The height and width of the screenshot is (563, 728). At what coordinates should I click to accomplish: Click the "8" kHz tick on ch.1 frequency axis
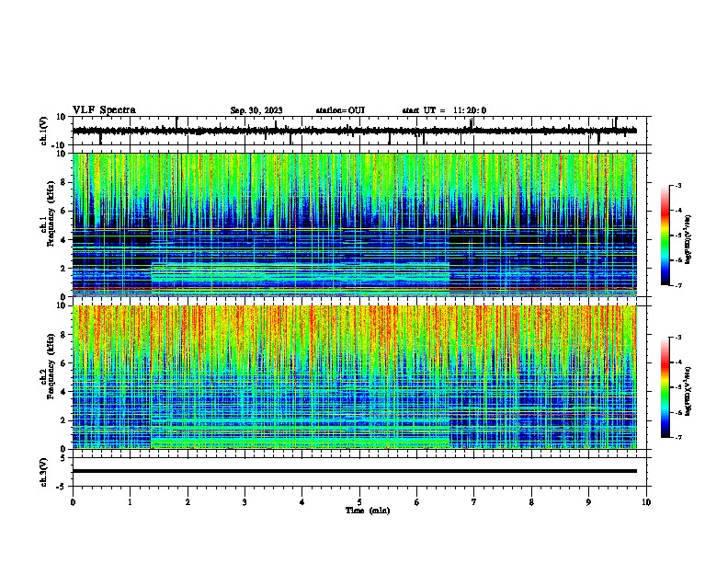coord(64,182)
